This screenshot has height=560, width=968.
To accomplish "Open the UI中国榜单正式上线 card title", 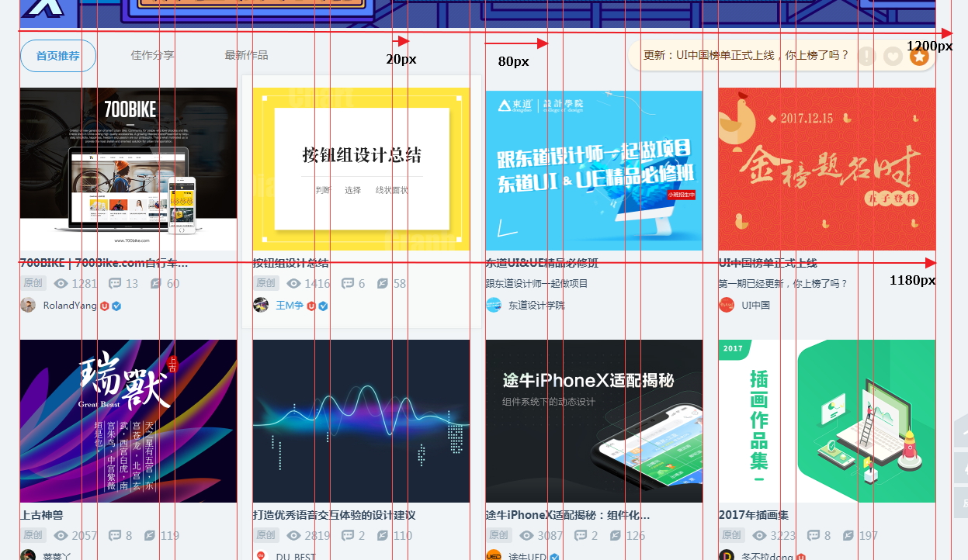I will point(768,263).
